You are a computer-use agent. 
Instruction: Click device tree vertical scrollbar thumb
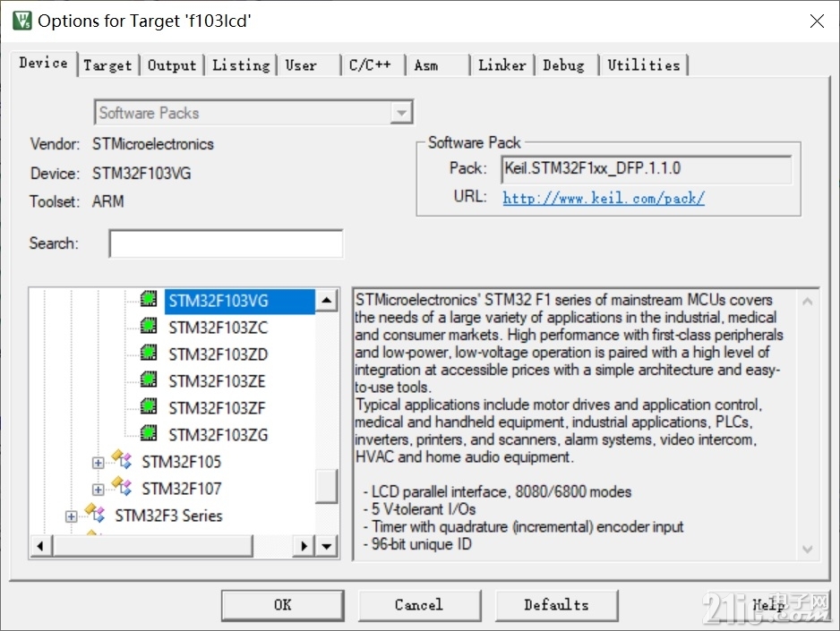326,487
